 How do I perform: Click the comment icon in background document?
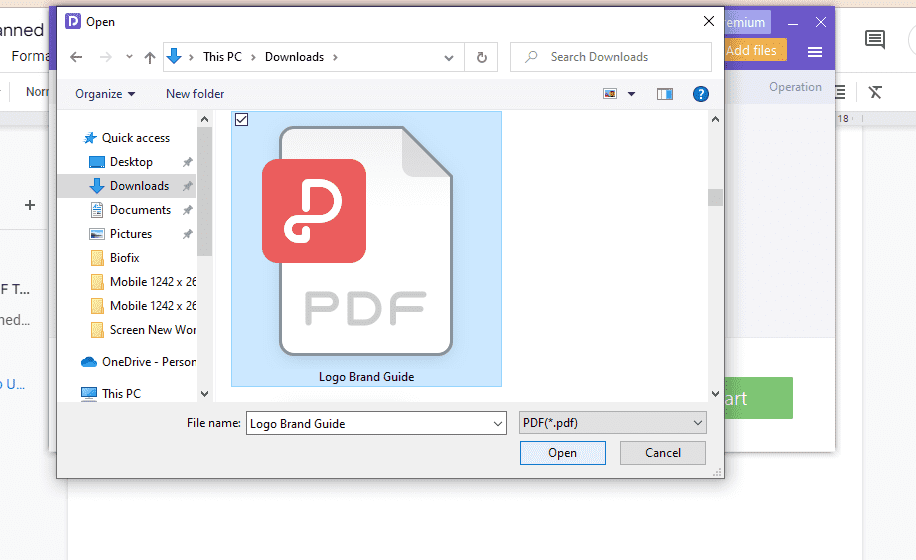(x=875, y=40)
